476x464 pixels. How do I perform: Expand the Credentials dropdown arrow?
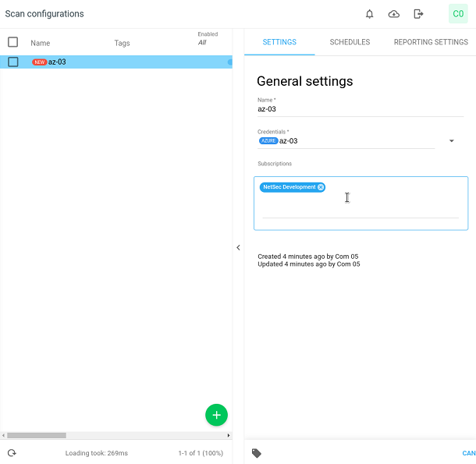(x=451, y=141)
